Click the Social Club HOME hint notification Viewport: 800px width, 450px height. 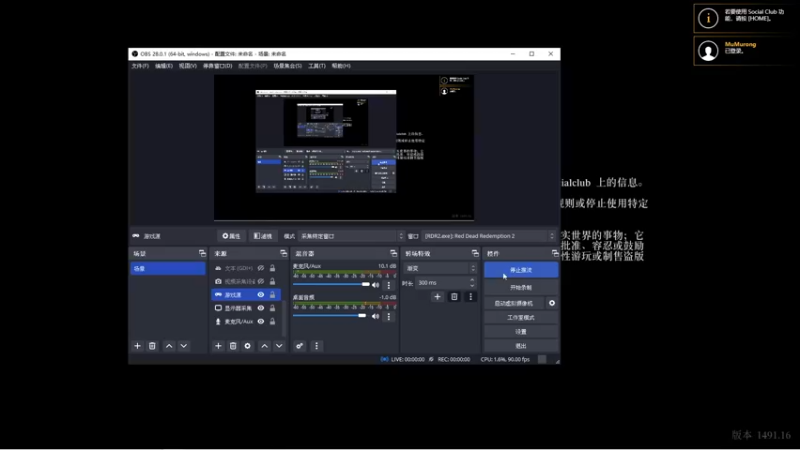[x=746, y=18]
